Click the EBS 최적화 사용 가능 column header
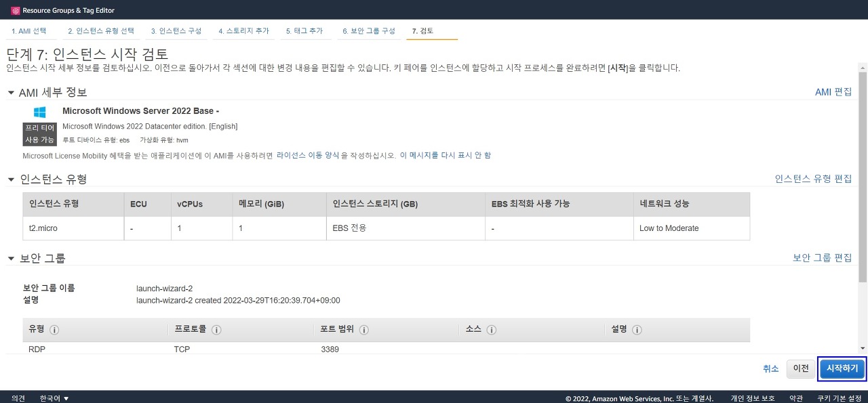Screen dimensions: 868x403 559,204
